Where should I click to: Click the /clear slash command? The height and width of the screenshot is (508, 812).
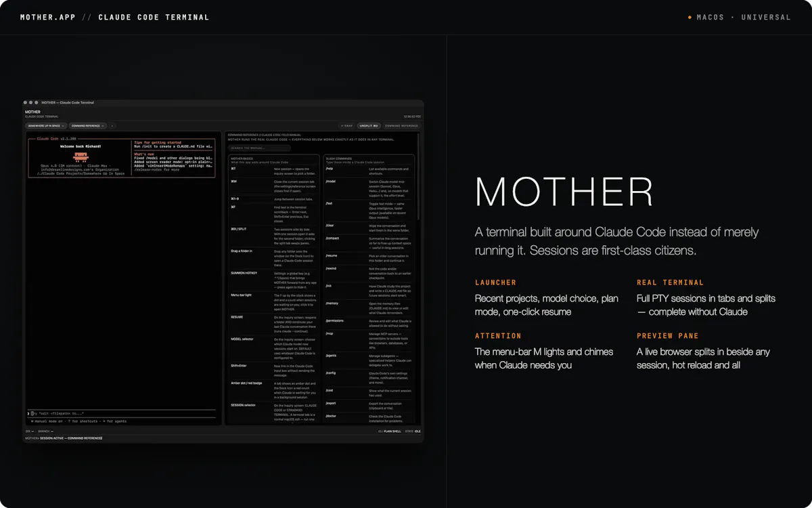pos(369,229)
